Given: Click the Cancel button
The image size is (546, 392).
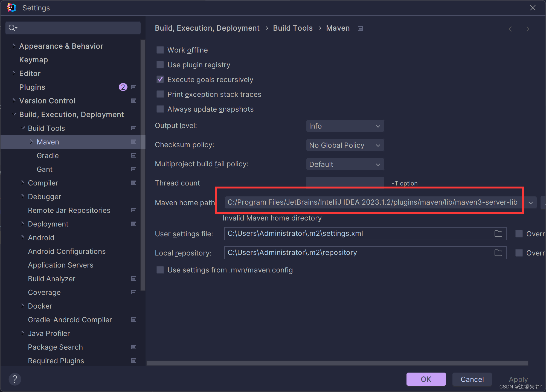Looking at the screenshot, I should [472, 379].
